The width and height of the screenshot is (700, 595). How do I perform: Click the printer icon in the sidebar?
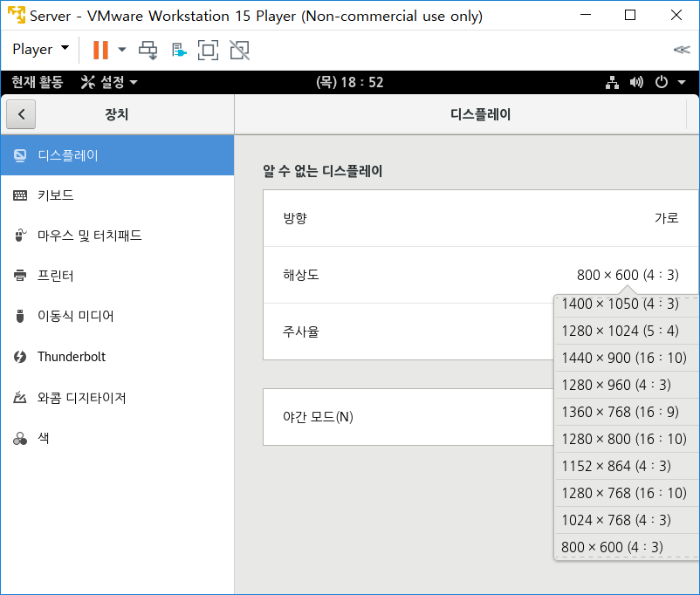tap(20, 276)
